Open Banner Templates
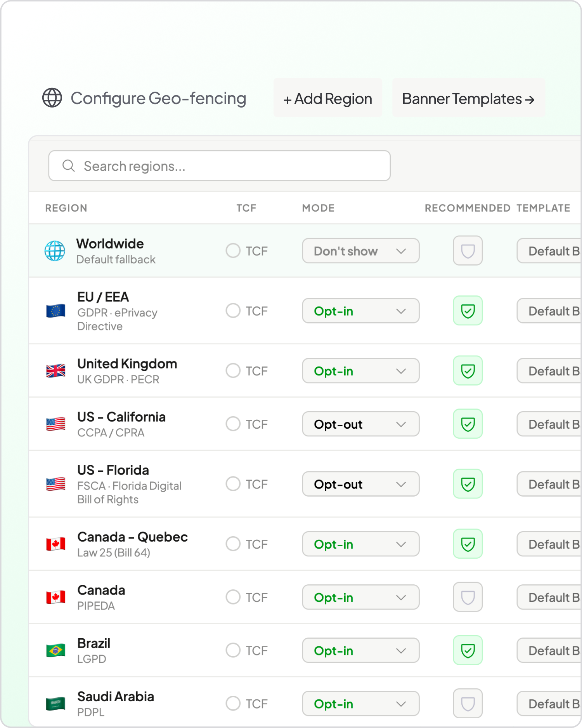582x728 pixels. click(468, 98)
